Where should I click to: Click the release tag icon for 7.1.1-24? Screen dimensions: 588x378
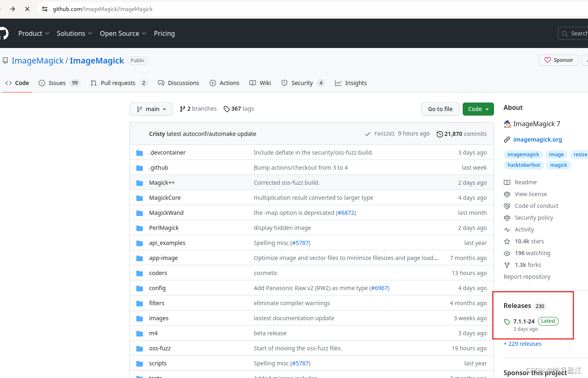pos(507,321)
